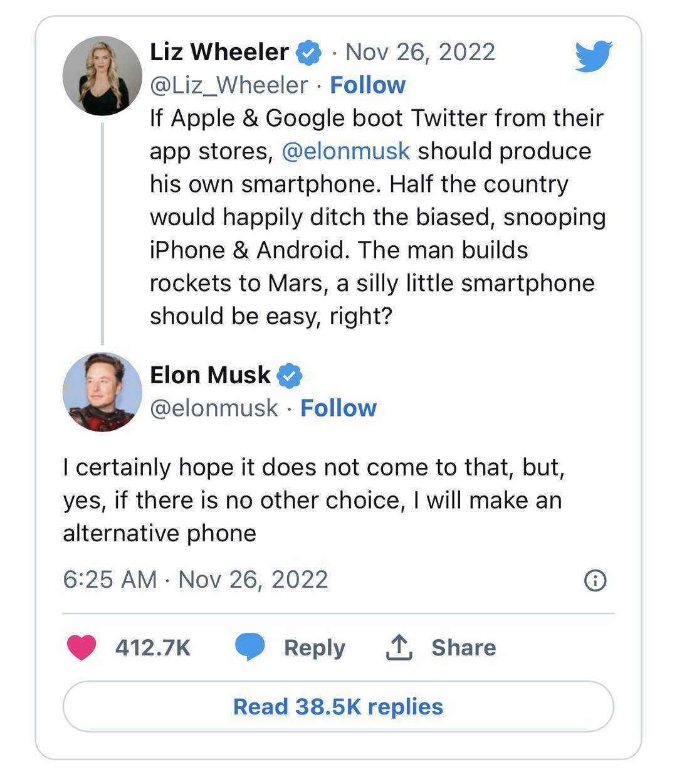Image resolution: width=677 pixels, height=784 pixels.
Task: Open the Elon Musk display name
Action: 210,375
